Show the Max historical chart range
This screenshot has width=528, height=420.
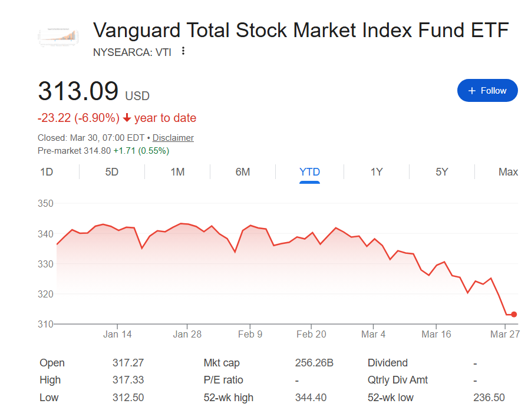pyautogui.click(x=507, y=171)
